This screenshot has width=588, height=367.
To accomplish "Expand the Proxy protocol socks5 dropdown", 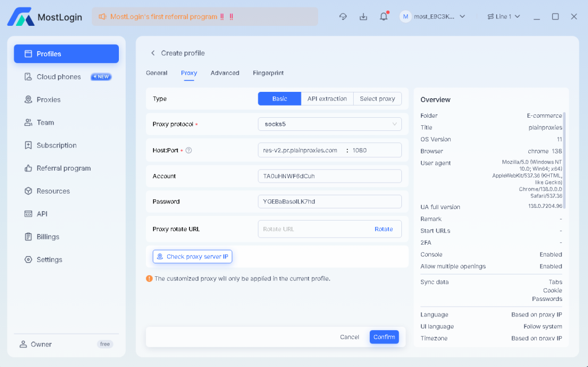I will point(330,124).
